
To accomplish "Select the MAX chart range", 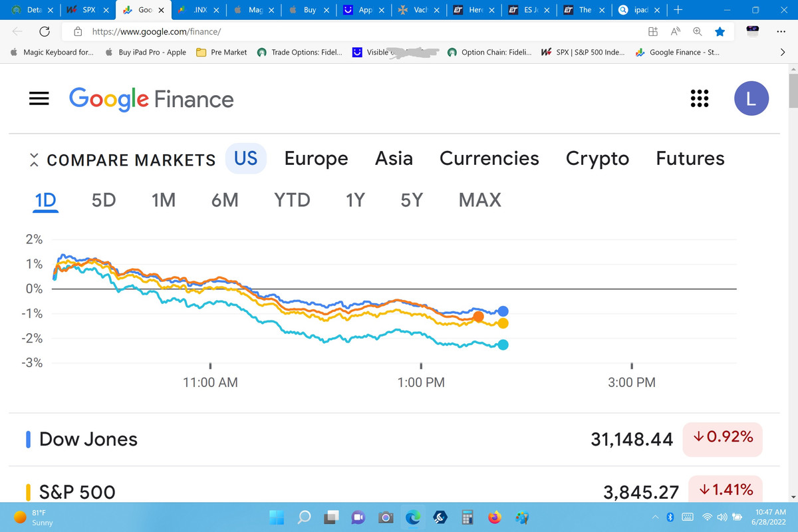I will click(x=479, y=199).
